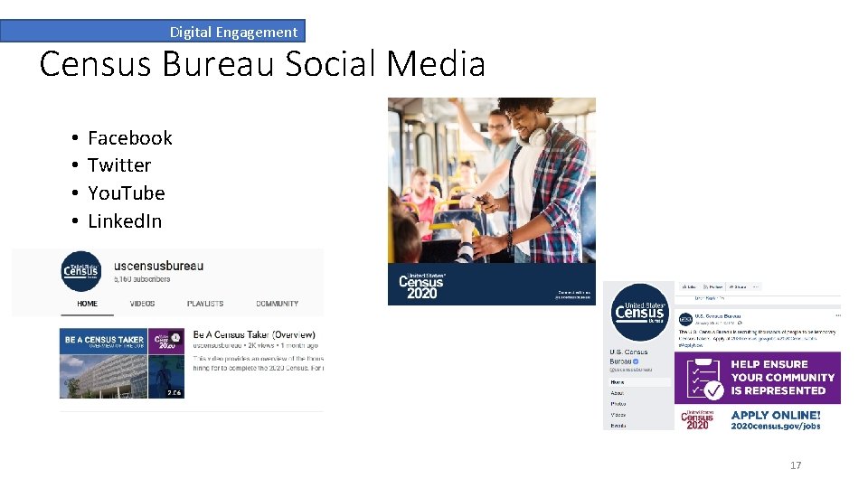The height and width of the screenshot is (488, 868).
Task: Open Events in the Facebook page sidebar
Action: [x=618, y=426]
